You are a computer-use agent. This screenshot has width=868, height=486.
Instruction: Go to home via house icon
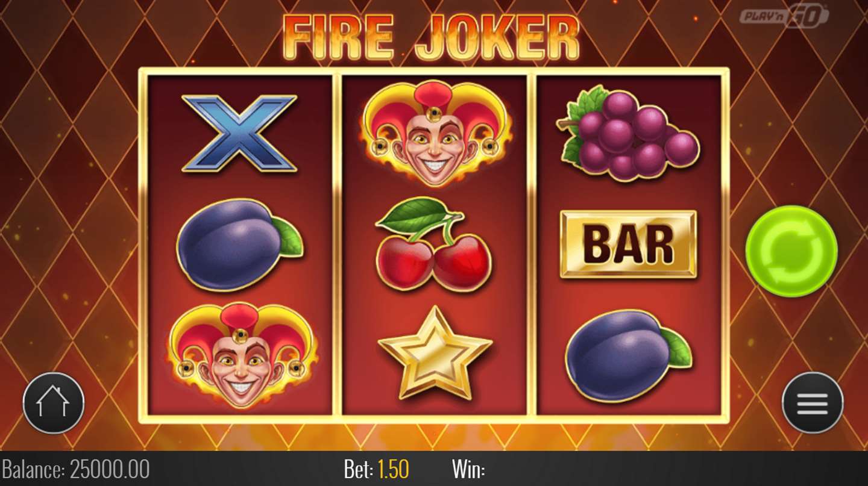pyautogui.click(x=54, y=402)
